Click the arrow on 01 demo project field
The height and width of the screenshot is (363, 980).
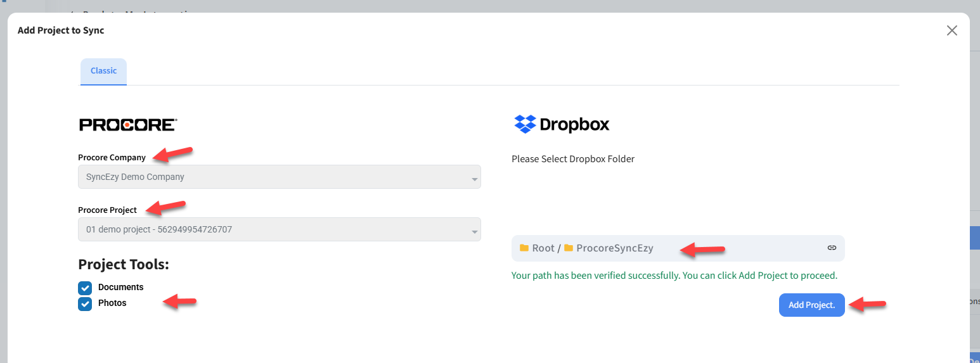coord(474,232)
